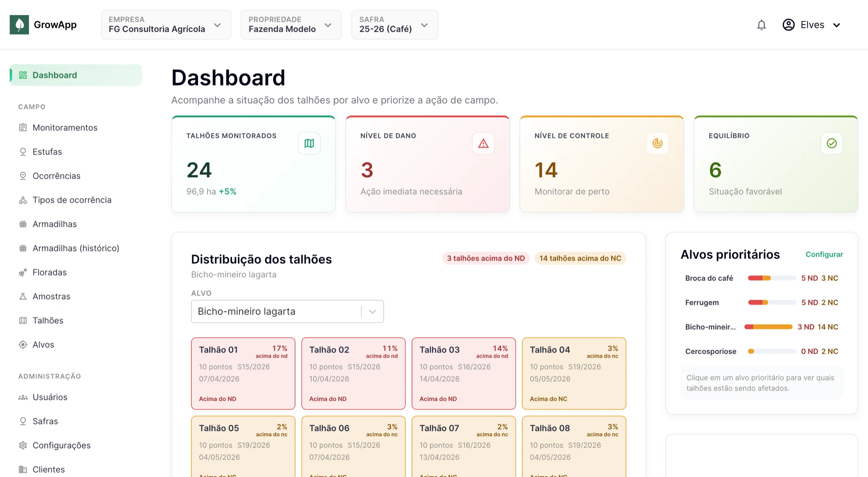
Task: Click the Broca do café progress bar
Action: (x=772, y=278)
